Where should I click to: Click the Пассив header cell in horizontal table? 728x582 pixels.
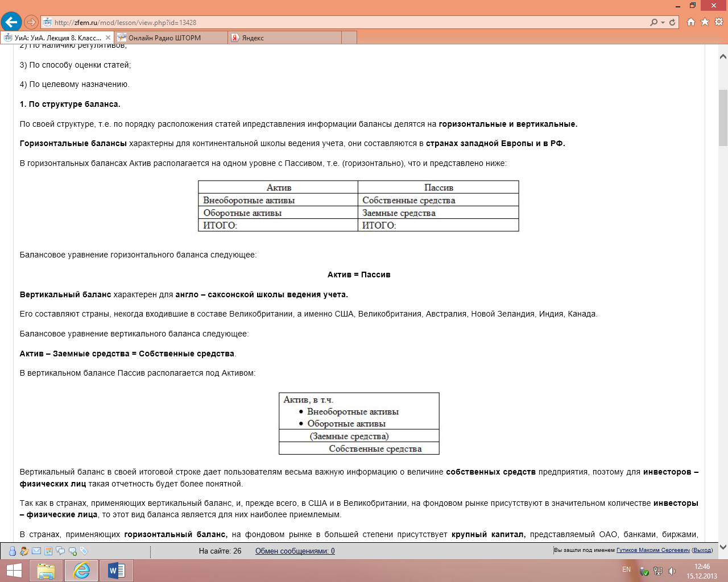439,187
